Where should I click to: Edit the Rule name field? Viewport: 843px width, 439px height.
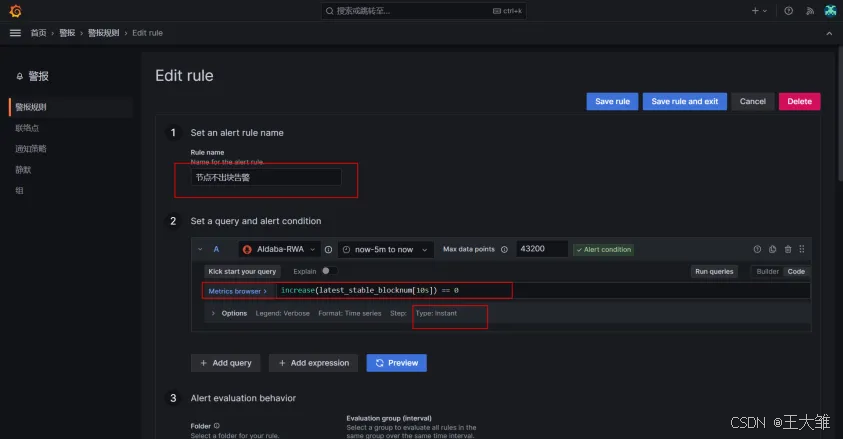click(x=266, y=177)
